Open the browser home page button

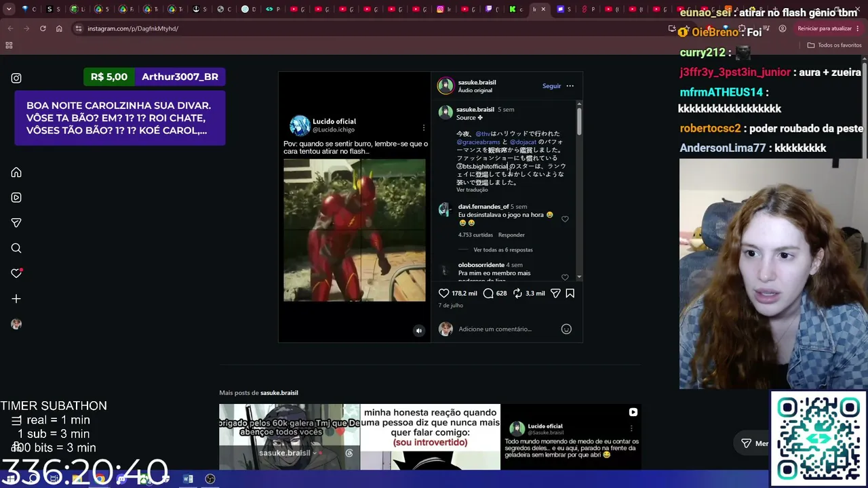(59, 28)
